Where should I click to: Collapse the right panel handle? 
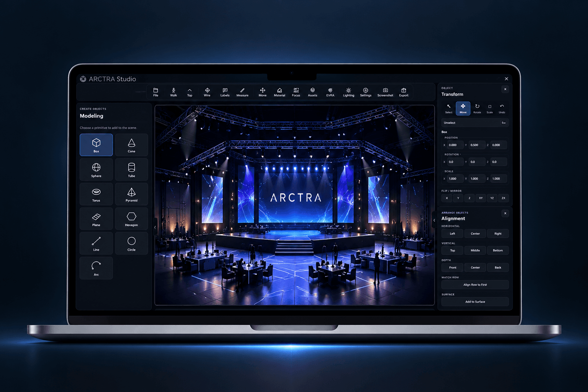(434, 220)
